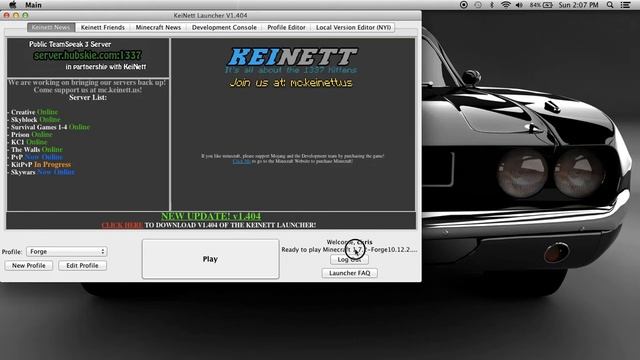The width and height of the screenshot is (640, 360).
Task: Switch to the Keinett Friends tab
Action: click(x=102, y=27)
